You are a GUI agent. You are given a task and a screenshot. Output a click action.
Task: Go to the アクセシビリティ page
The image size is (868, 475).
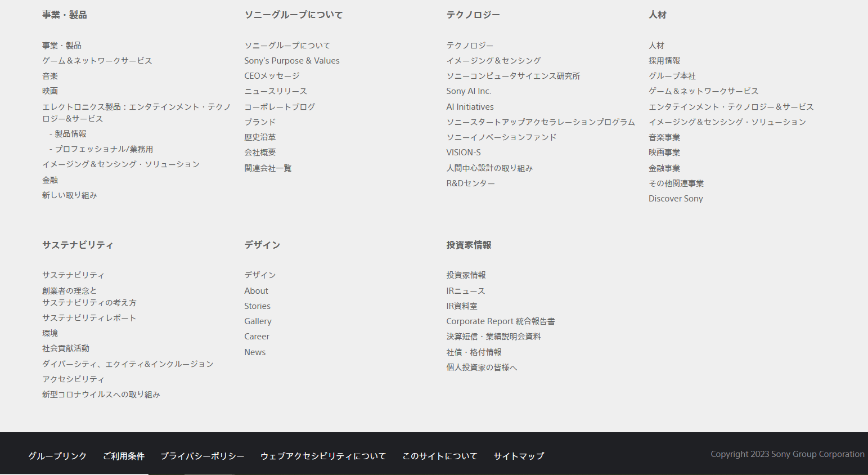tap(73, 379)
